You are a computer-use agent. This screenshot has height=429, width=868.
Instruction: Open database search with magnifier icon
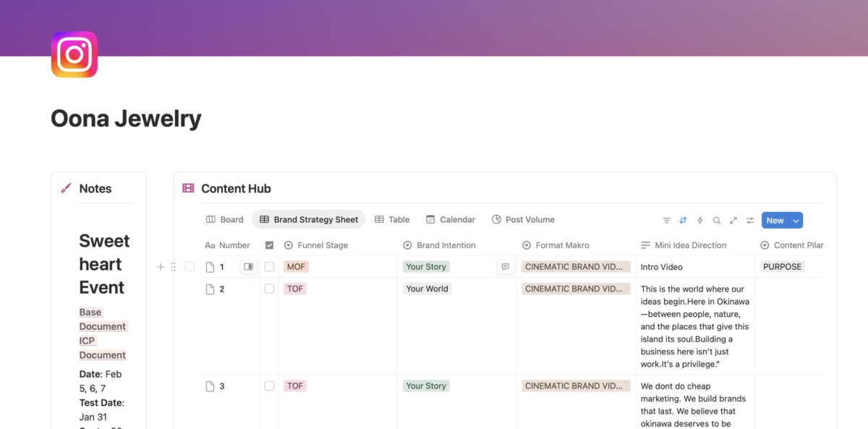716,221
